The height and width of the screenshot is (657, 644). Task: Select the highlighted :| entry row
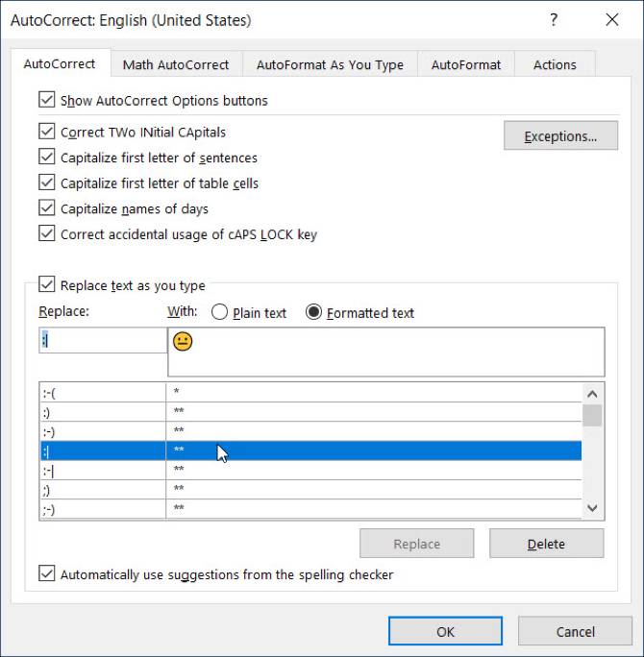tap(310, 450)
